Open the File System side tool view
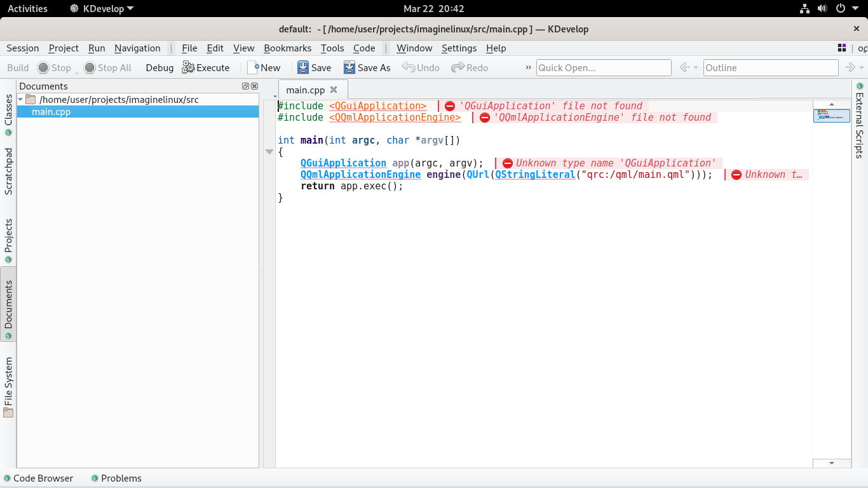The height and width of the screenshot is (488, 868). pyautogui.click(x=8, y=387)
